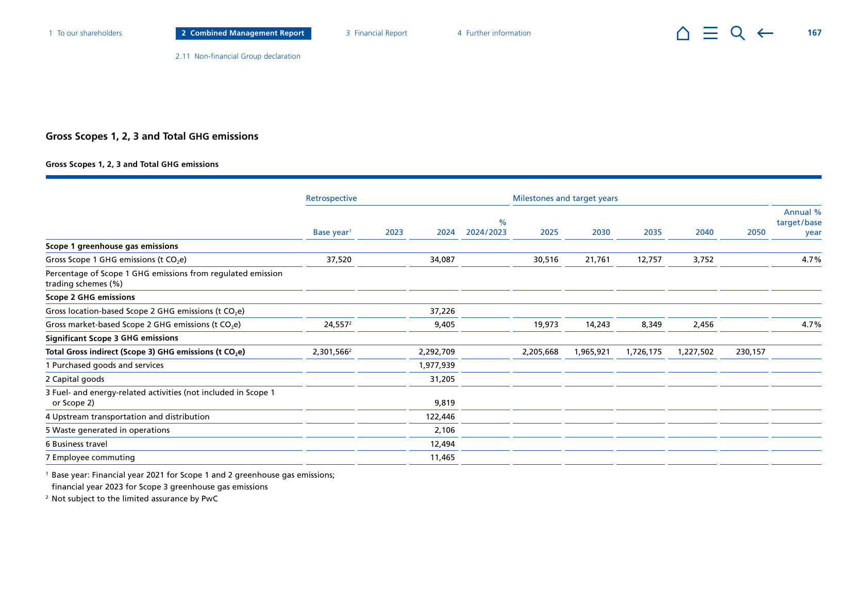Image resolution: width=868 pixels, height=609 pixels.
Task: Follow the Non-financial Group declaration link
Action: click(x=238, y=56)
